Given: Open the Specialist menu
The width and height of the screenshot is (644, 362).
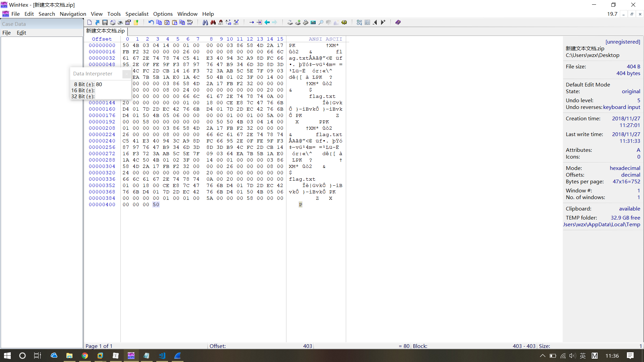Looking at the screenshot, I should point(137,14).
